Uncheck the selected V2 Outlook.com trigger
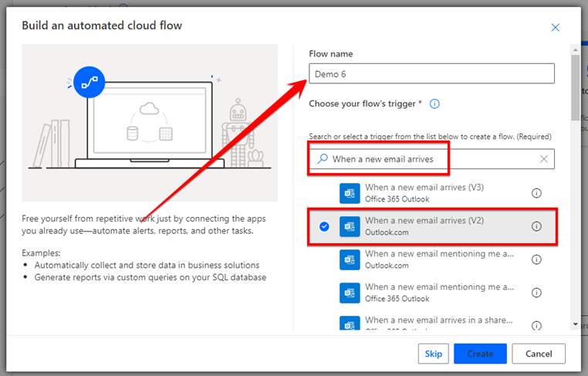588x376 pixels. 324,226
